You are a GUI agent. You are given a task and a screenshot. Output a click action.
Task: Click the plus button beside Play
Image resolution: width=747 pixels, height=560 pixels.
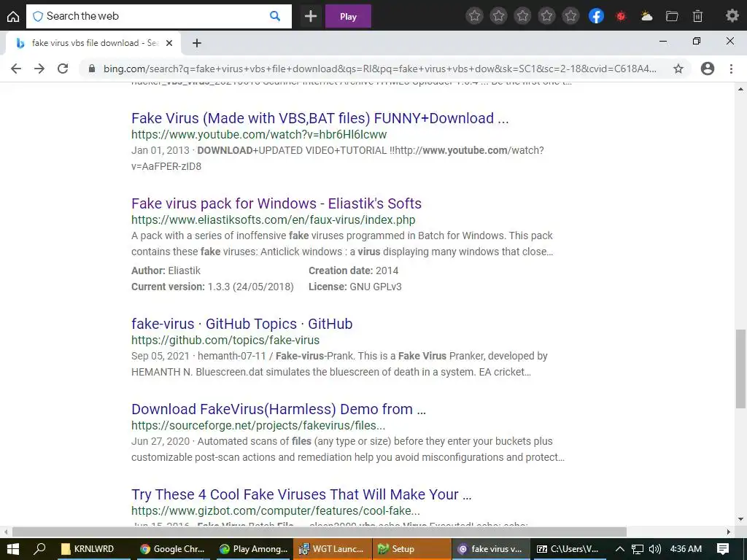[x=311, y=17]
